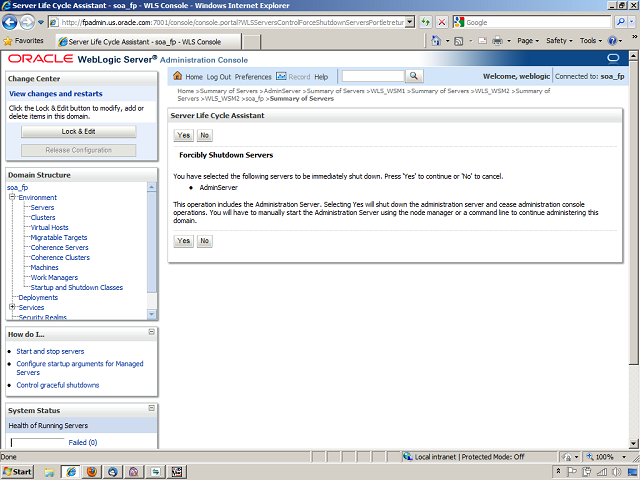
Task: Collapse the Domain Structure panel
Action: click(x=152, y=174)
